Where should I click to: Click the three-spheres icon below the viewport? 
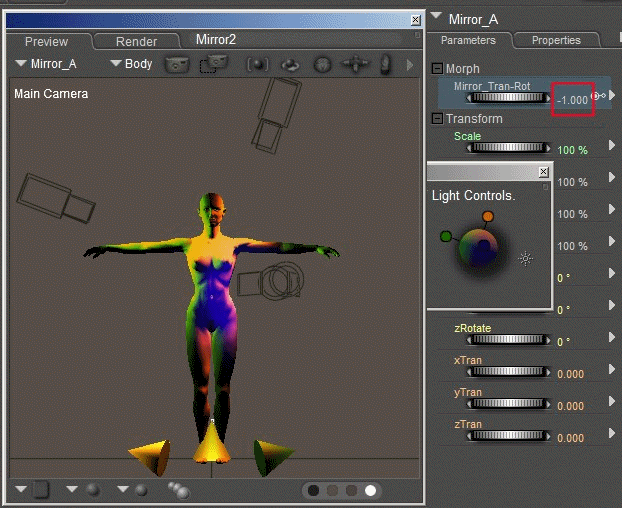tap(180, 490)
